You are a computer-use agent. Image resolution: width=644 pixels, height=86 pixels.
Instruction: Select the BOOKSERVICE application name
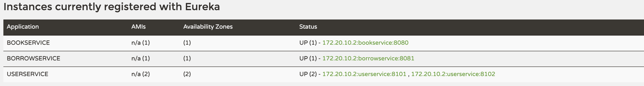point(28,43)
